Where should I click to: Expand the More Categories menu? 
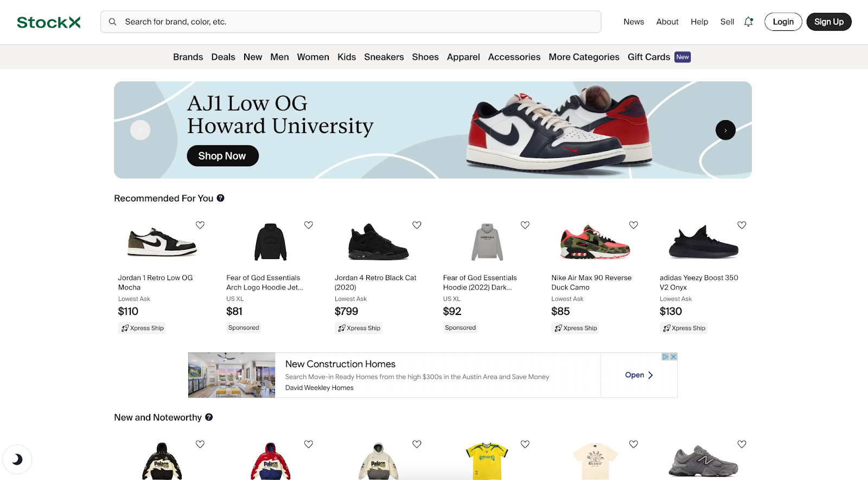point(584,57)
